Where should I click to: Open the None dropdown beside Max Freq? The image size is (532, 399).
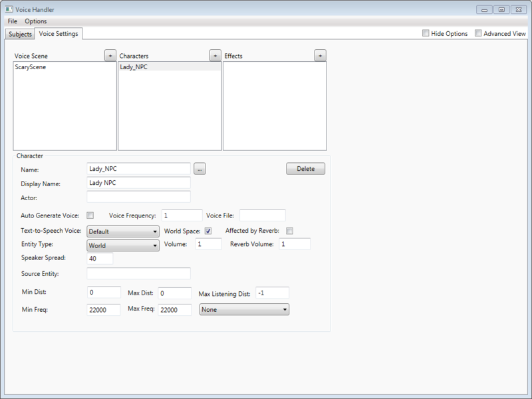tap(244, 309)
